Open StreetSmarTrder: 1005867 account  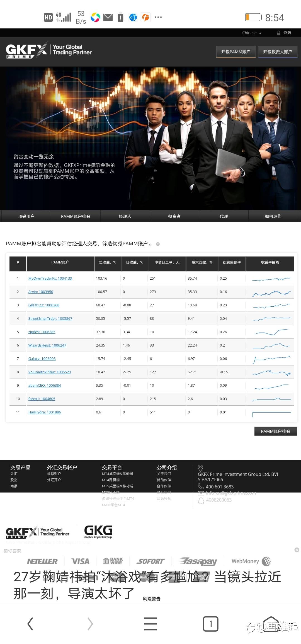(x=50, y=318)
